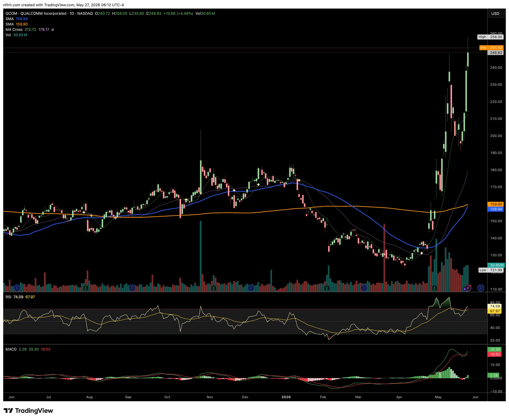Click the Nov label on the time axis
Viewport: 509px width, 420px height.
coord(210,397)
